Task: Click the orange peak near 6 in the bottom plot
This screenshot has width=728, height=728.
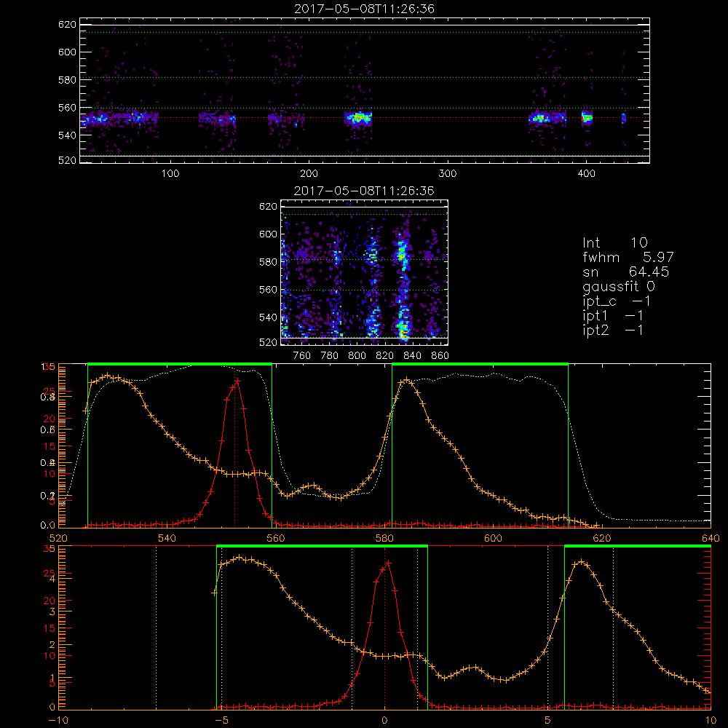Action: pyautogui.click(x=580, y=562)
